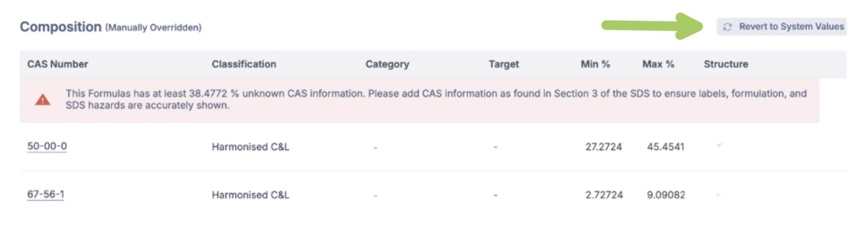Click the red warning triangle icon
This screenshot has height=235, width=868.
(x=43, y=100)
